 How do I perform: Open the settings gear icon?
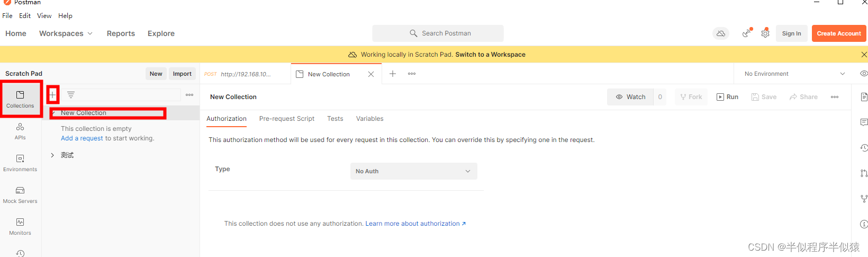[x=765, y=33]
